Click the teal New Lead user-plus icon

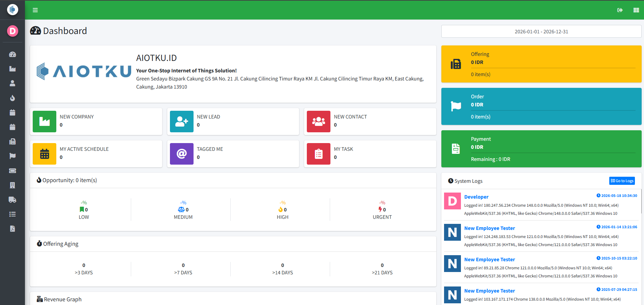tap(182, 122)
